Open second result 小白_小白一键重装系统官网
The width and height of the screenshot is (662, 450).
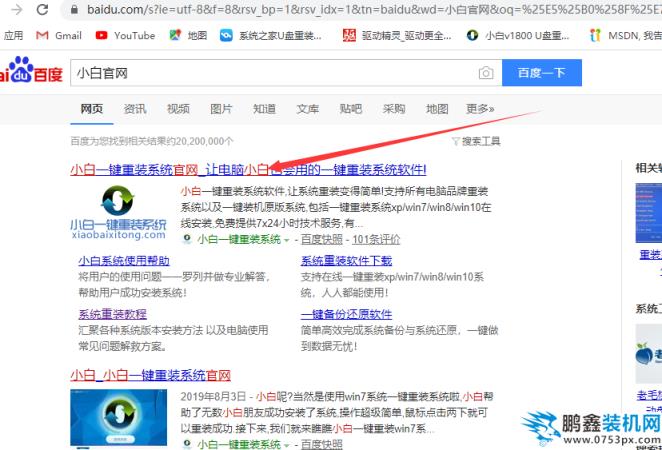[151, 375]
